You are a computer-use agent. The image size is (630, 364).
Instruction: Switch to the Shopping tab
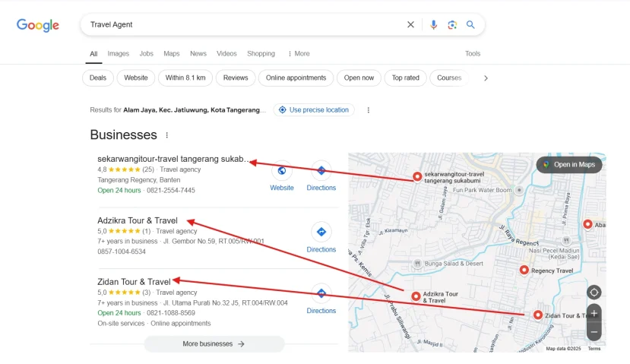(261, 53)
